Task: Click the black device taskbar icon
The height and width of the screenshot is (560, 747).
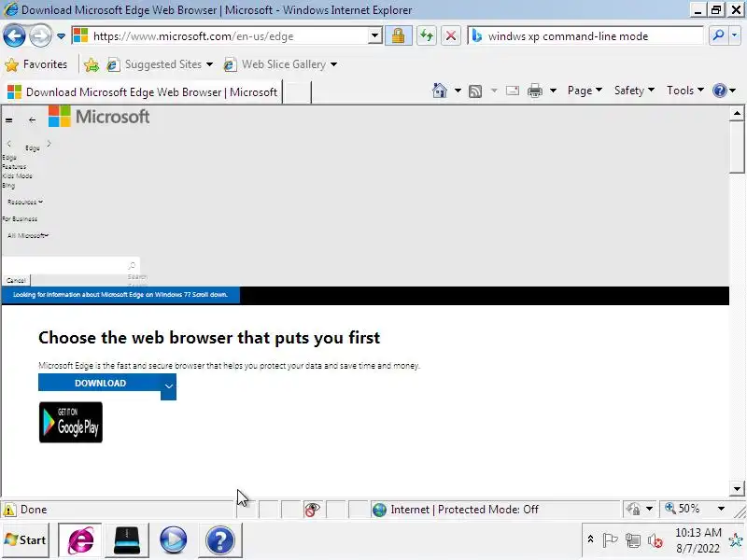Action: pos(127,540)
